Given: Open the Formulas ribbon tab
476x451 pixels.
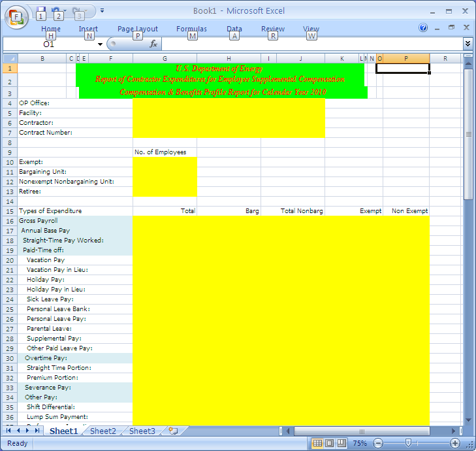Looking at the screenshot, I should [x=191, y=29].
